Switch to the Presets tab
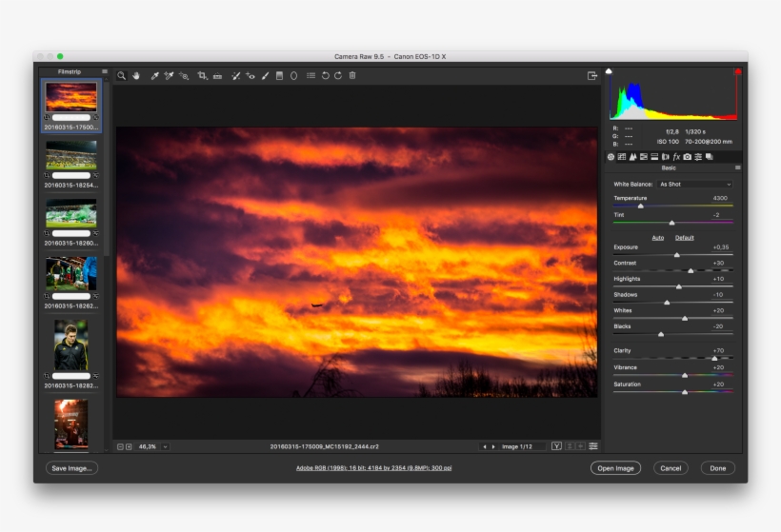781x532 pixels. click(698, 157)
